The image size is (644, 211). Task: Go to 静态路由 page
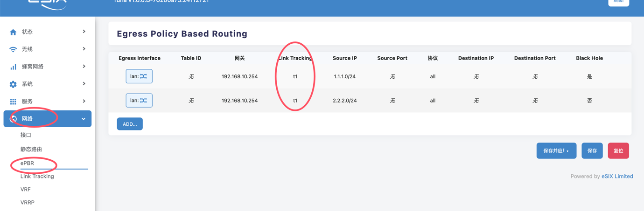(x=31, y=150)
